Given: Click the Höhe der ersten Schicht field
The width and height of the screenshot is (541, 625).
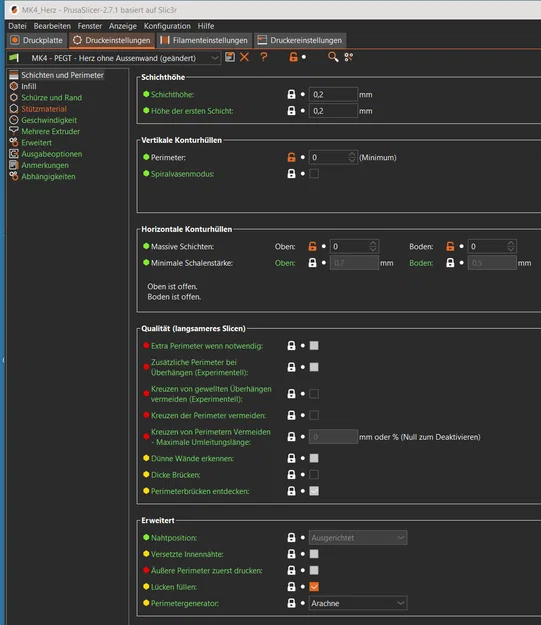Looking at the screenshot, I should tap(333, 111).
